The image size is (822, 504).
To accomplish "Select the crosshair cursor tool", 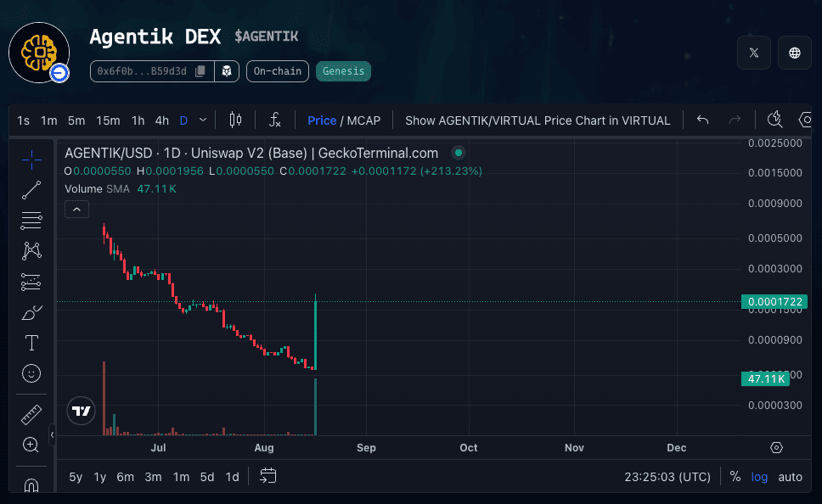I will point(31,160).
